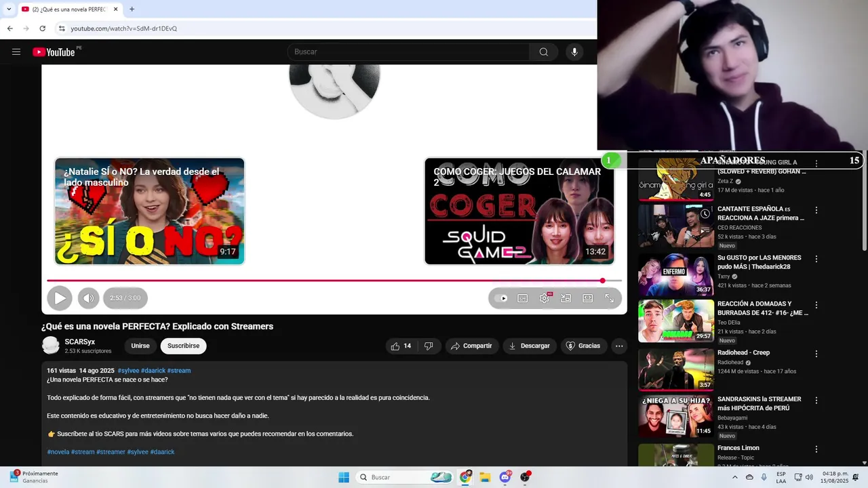The height and width of the screenshot is (488, 868).
Task: Open 'REACCIÓN A DOMADAS Y BURRADAS' video thumbnail
Action: pyautogui.click(x=676, y=321)
